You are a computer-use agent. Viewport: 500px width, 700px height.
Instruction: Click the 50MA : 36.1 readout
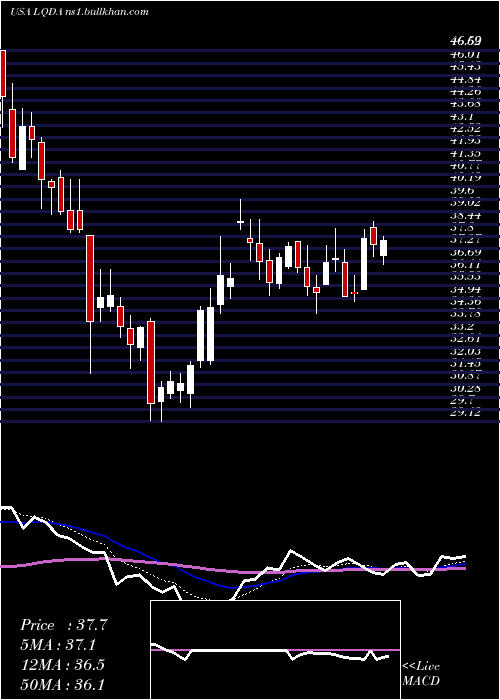point(62,684)
